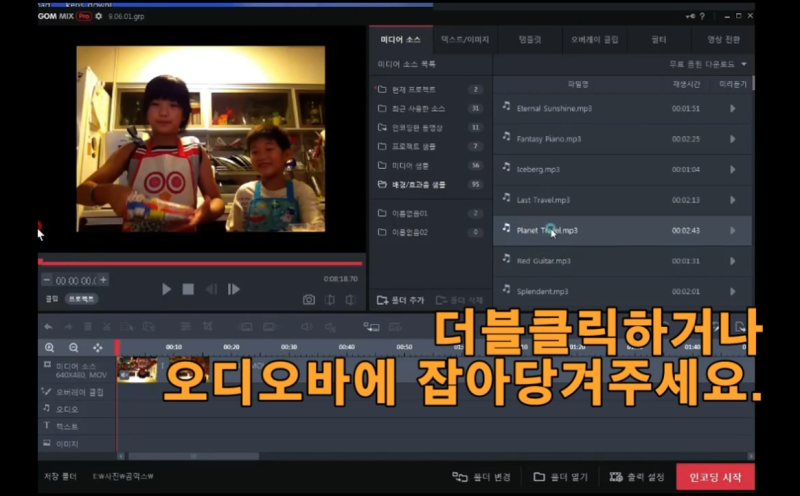Viewport: 800px width, 496px height.
Task: Click the left split-marker icon beside camera
Action: pyautogui.click(x=330, y=300)
